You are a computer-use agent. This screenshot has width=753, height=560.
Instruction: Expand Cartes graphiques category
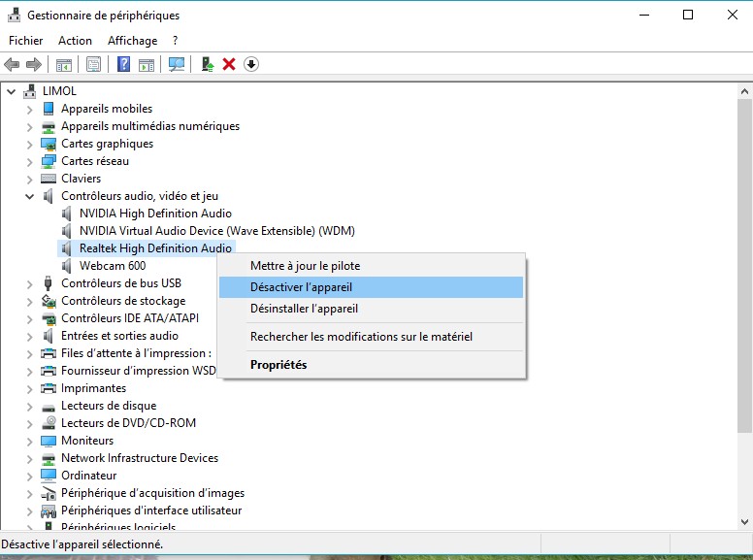click(x=30, y=144)
